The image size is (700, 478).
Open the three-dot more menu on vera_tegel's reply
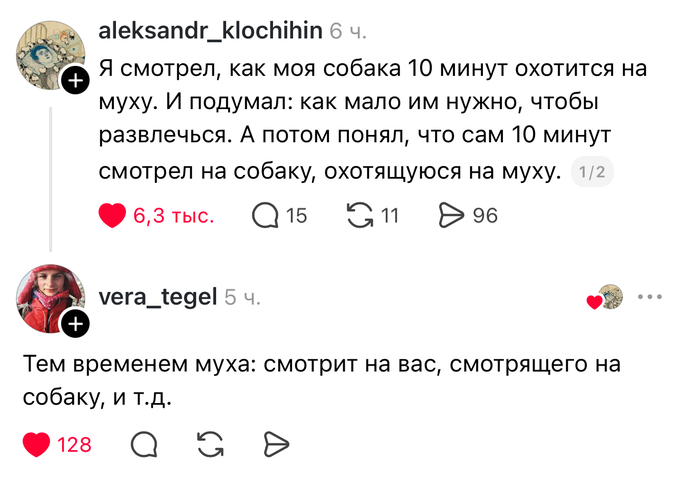pos(650,296)
